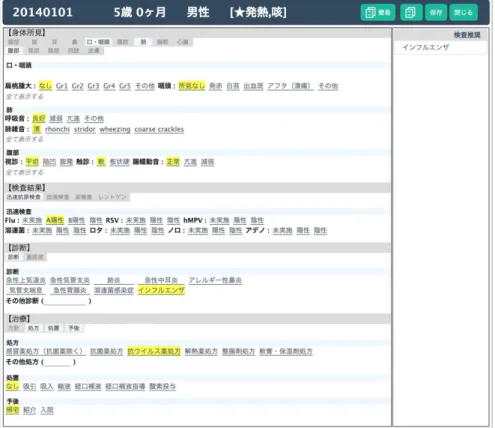
Task: Select アデノ 未実施 option
Action: (x=282, y=231)
